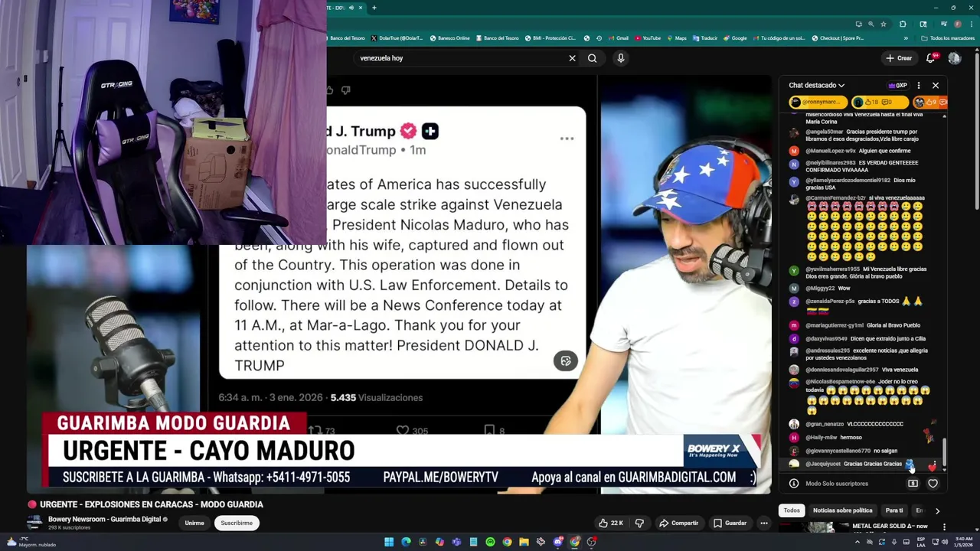Click the Compartir share button
Screen dimensions: 980x551
tap(679, 523)
